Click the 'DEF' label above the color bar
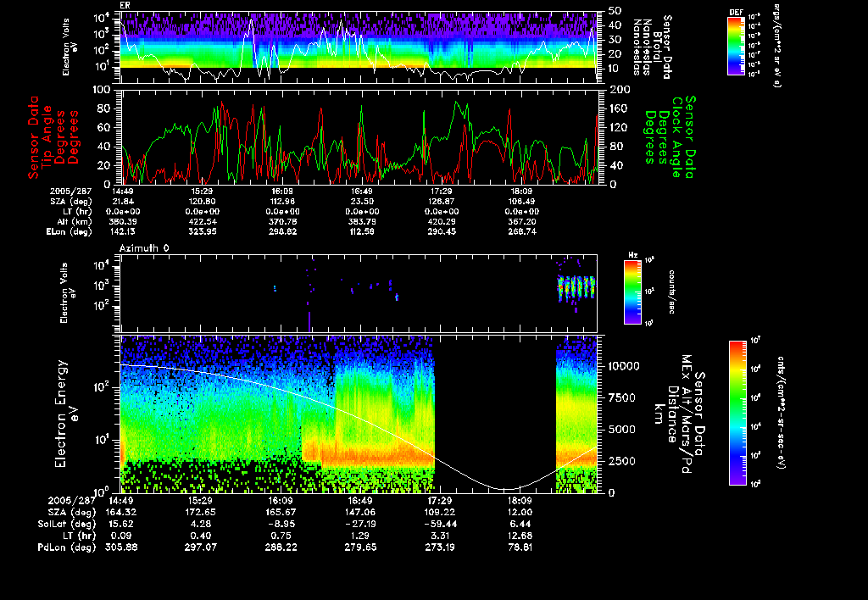Screen dimensions: 868x600 point(736,12)
